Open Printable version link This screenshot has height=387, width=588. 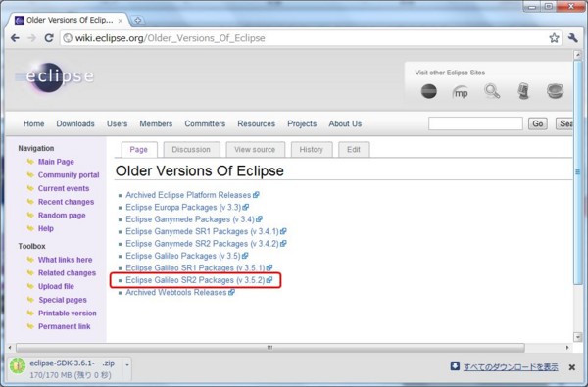tap(67, 314)
